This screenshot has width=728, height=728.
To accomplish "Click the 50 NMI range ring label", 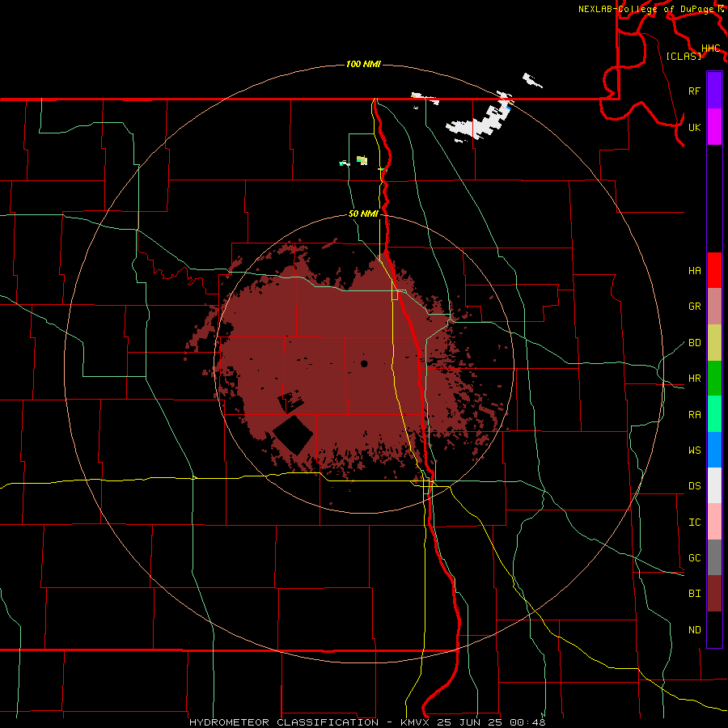I will [363, 214].
